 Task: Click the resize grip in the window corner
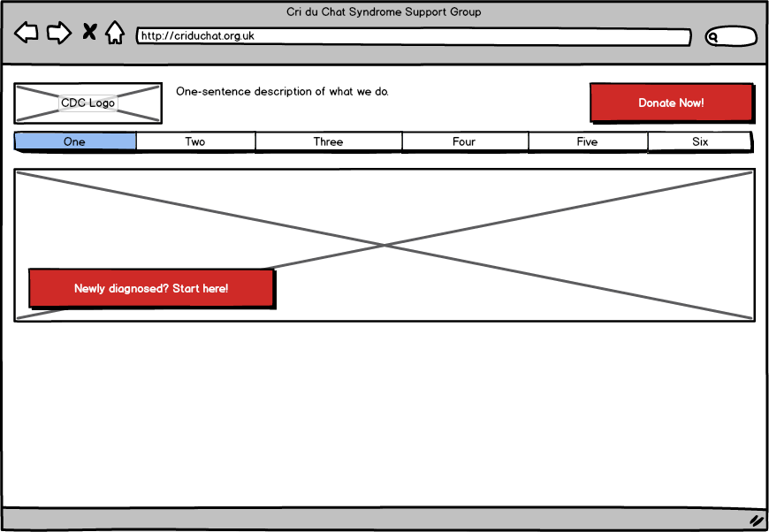click(756, 521)
